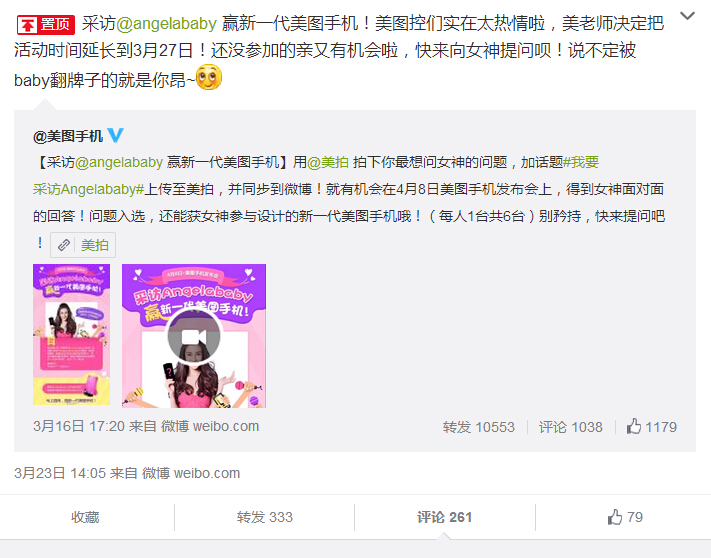
Task: Expand the post options chevron menu
Action: [x=687, y=16]
